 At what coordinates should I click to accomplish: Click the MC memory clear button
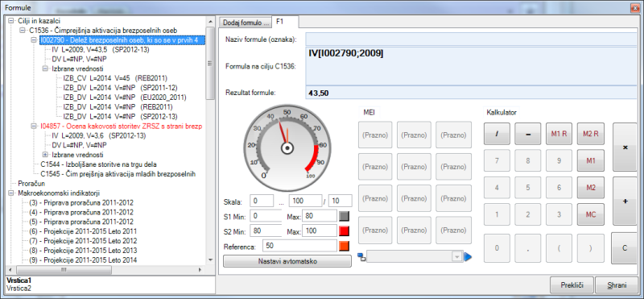tap(591, 214)
